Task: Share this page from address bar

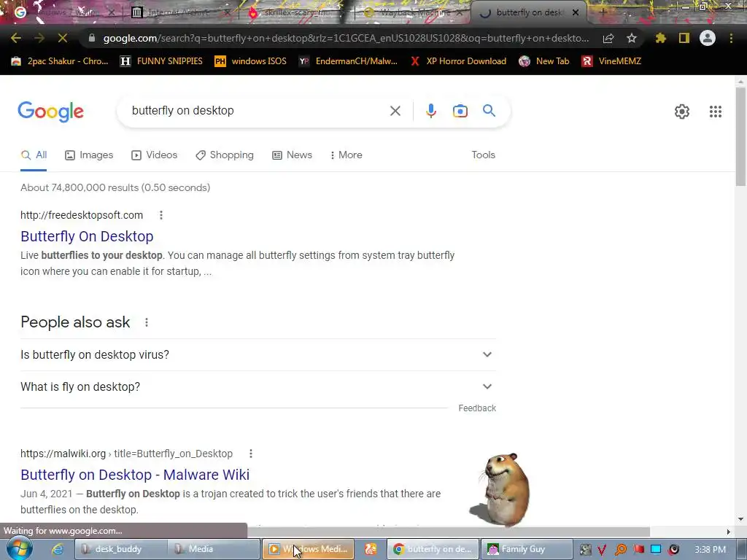Action: click(x=608, y=39)
